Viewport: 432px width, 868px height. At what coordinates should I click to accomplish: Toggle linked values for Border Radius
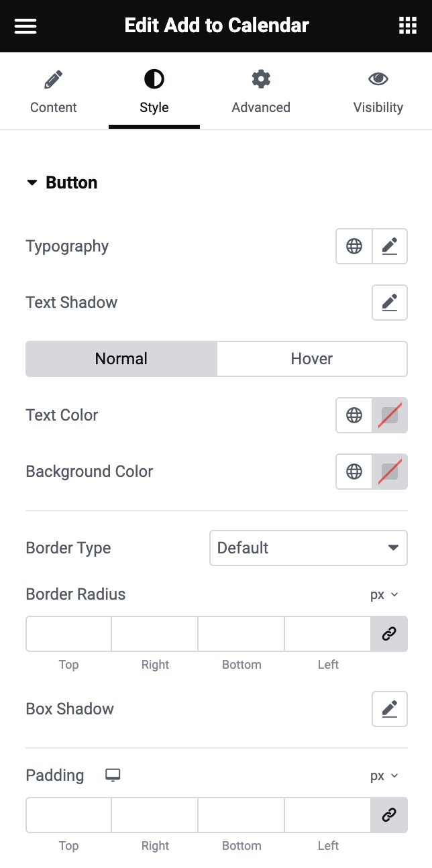pos(389,634)
